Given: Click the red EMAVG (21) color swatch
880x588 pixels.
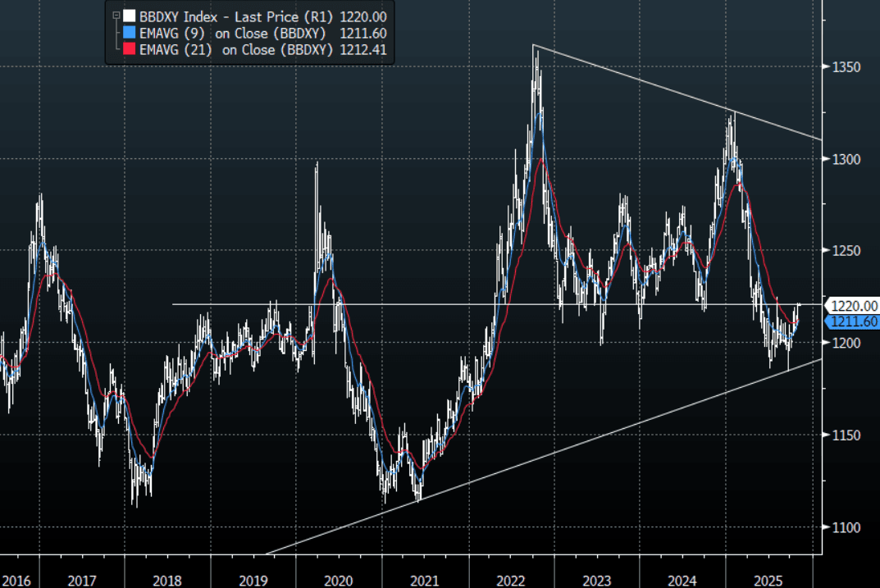Looking at the screenshot, I should pyautogui.click(x=130, y=49).
